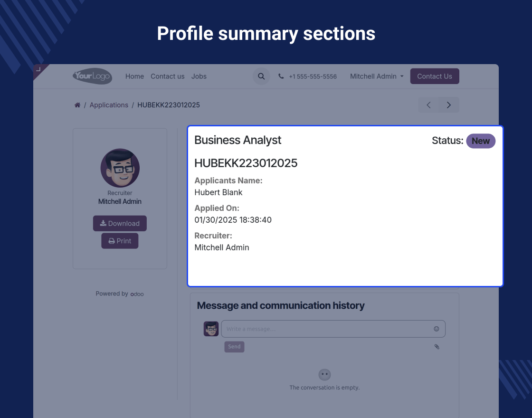Click the phone icon in header
The width and height of the screenshot is (532, 418).
tap(281, 76)
